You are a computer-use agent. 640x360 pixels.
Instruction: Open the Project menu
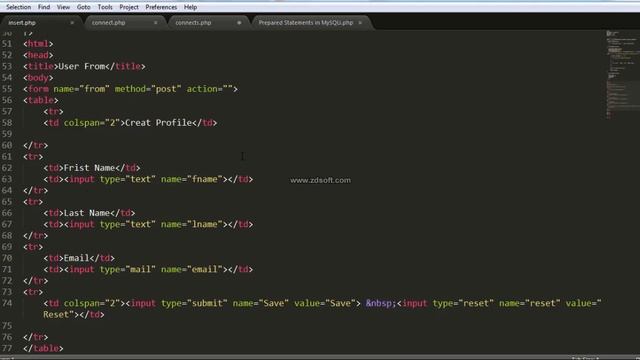pyautogui.click(x=129, y=7)
